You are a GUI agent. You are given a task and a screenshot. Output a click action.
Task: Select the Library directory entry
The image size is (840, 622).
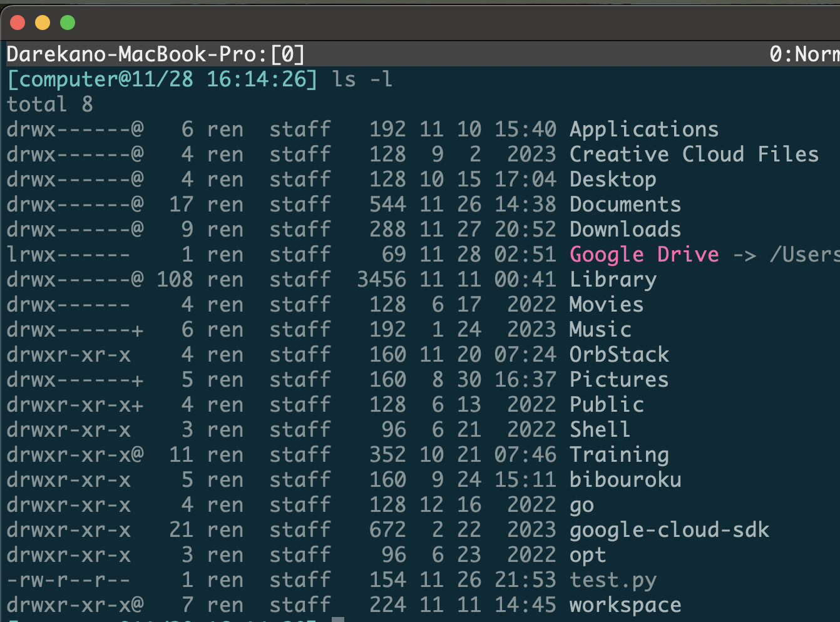[612, 279]
